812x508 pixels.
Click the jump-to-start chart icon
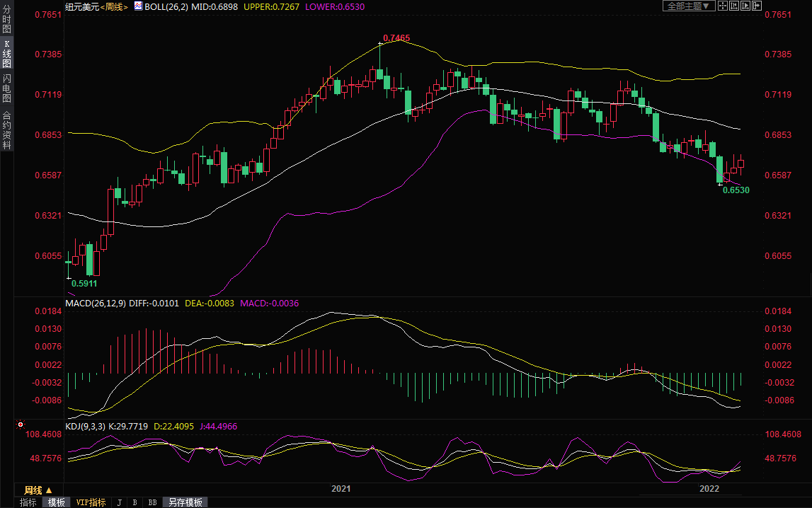734,6
